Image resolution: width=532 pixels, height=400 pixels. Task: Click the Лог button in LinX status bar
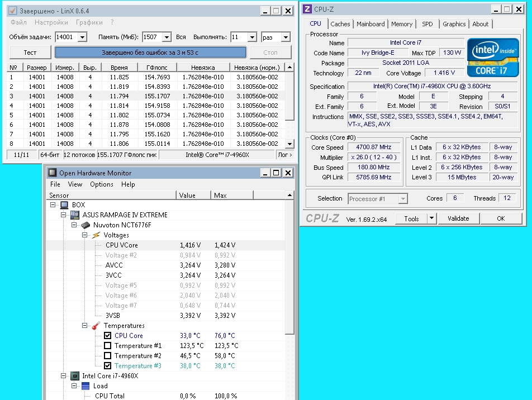284,155
